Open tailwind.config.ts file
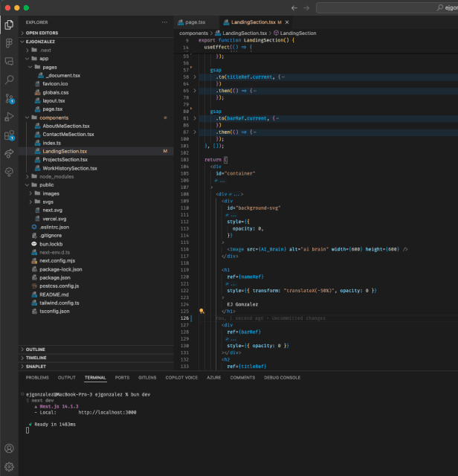 [x=96, y=303]
